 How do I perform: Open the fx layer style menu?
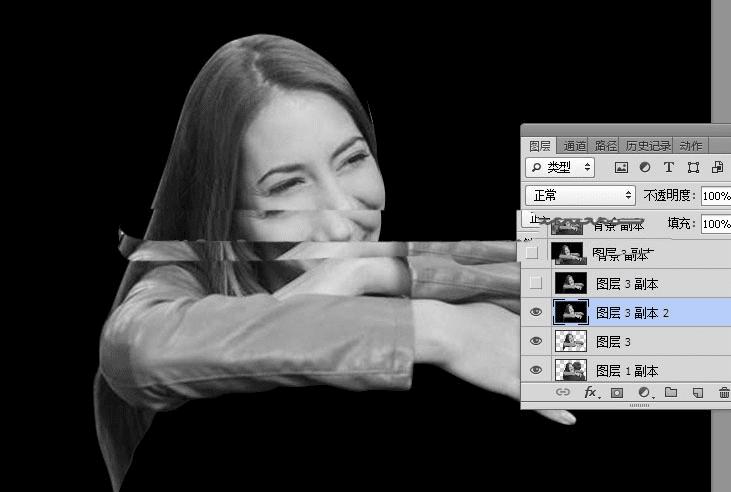point(591,393)
